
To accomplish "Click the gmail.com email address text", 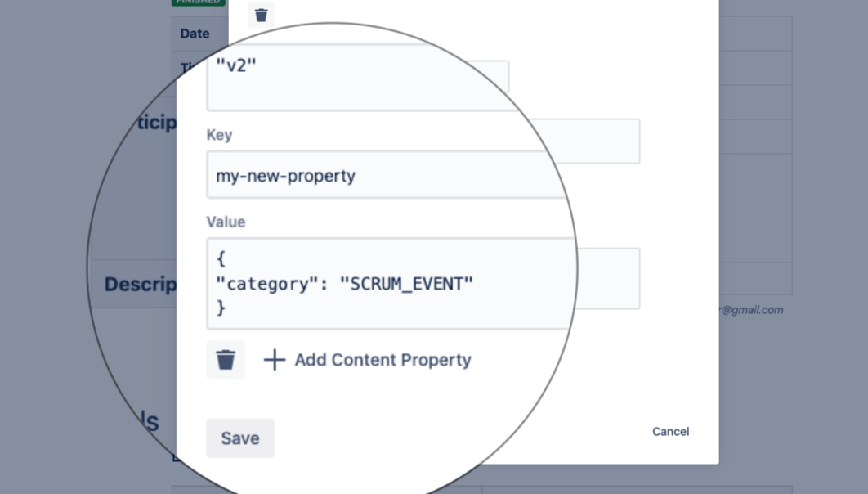I will pos(750,310).
